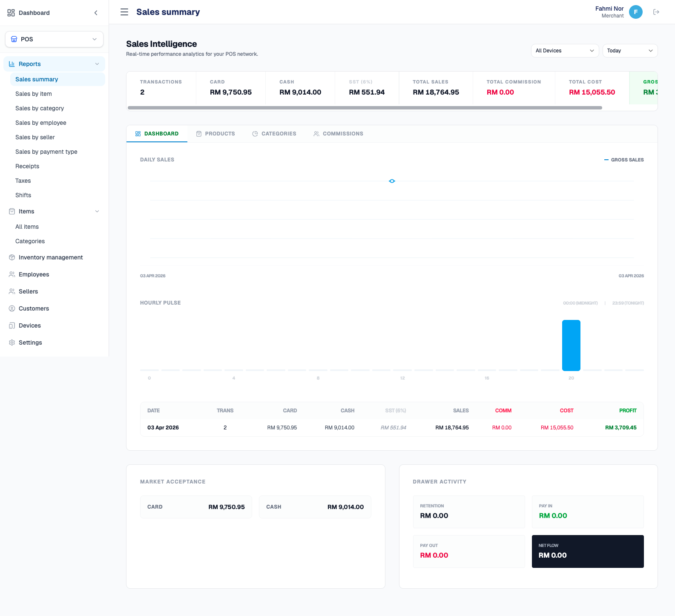The image size is (675, 616).
Task: Click Market Acceptance Card RM 9,750.95
Action: (196, 507)
